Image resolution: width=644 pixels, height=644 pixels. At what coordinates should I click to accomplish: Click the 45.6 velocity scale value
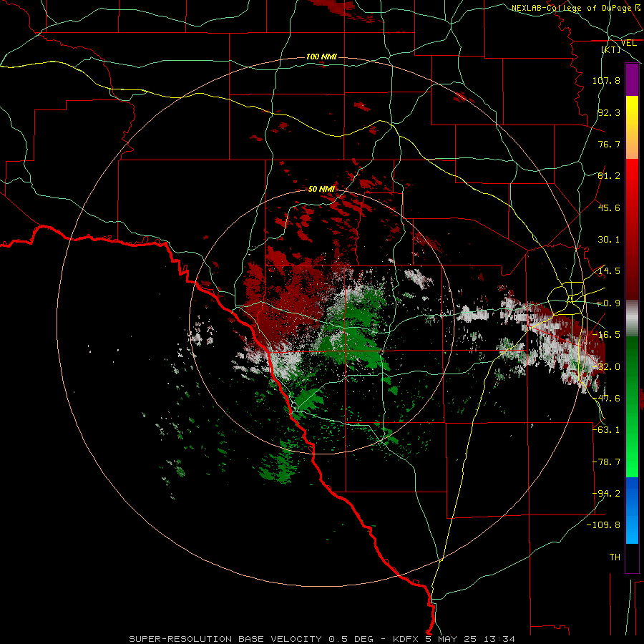point(609,208)
